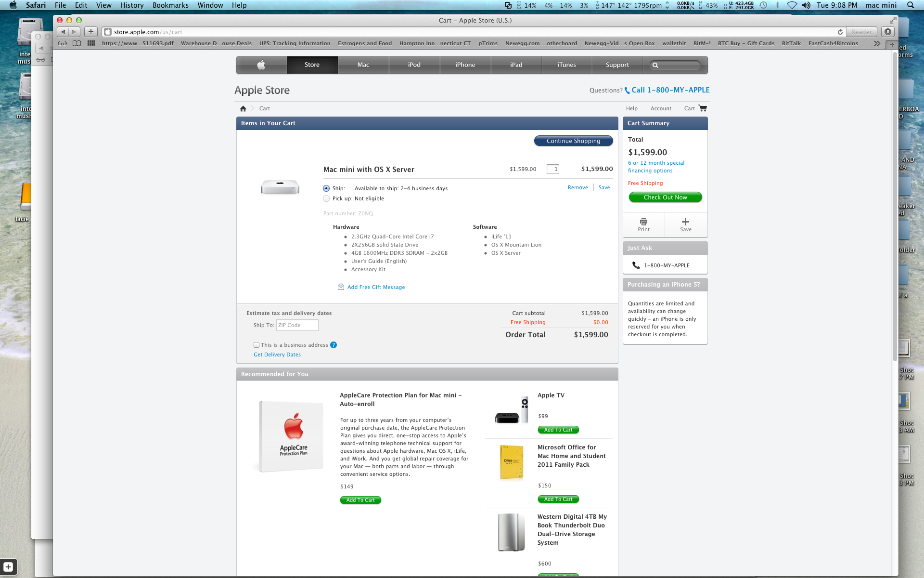This screenshot has width=924, height=578.
Task: Open Safari downloads icon in toolbar
Action: pos(888,32)
